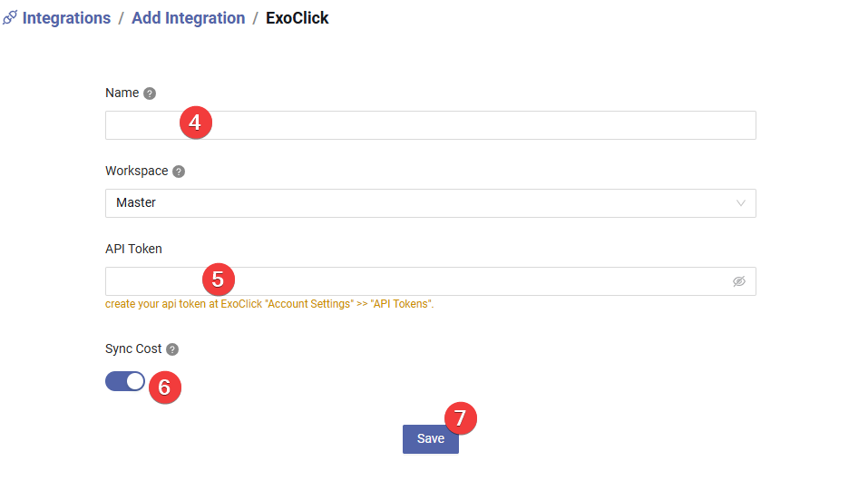The image size is (868, 481).
Task: Click the Integrations plug icon in breadcrumb
Action: pyautogui.click(x=9, y=18)
